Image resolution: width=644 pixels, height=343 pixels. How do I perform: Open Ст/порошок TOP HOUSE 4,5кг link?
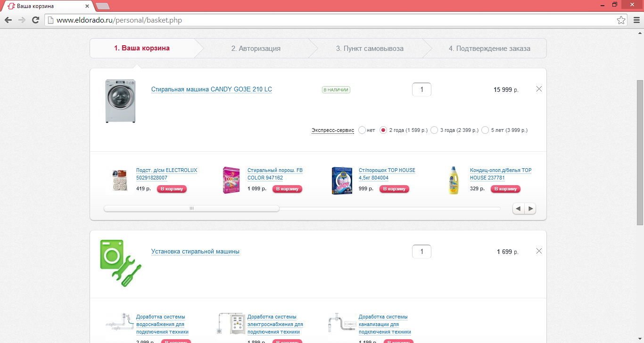[x=387, y=174]
